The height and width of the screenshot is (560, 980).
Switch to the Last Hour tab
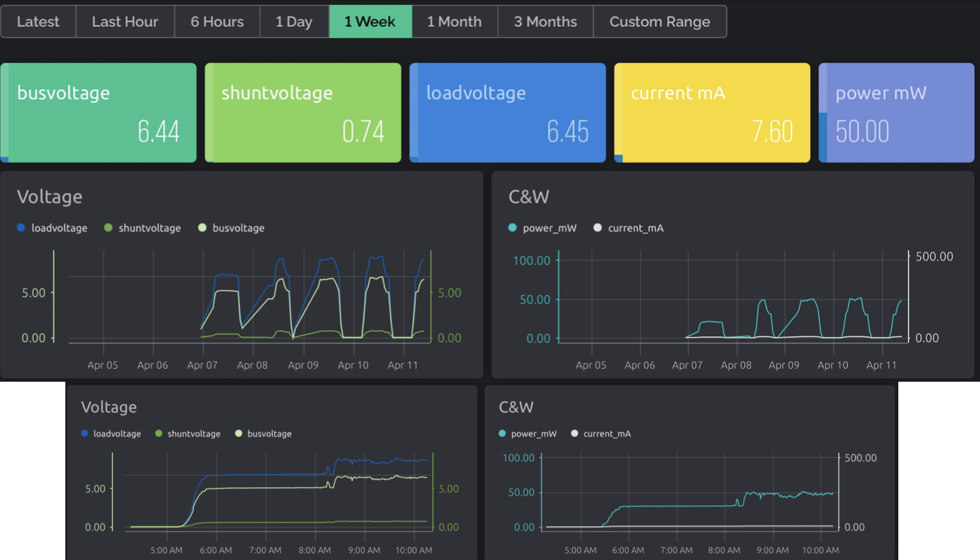(124, 22)
